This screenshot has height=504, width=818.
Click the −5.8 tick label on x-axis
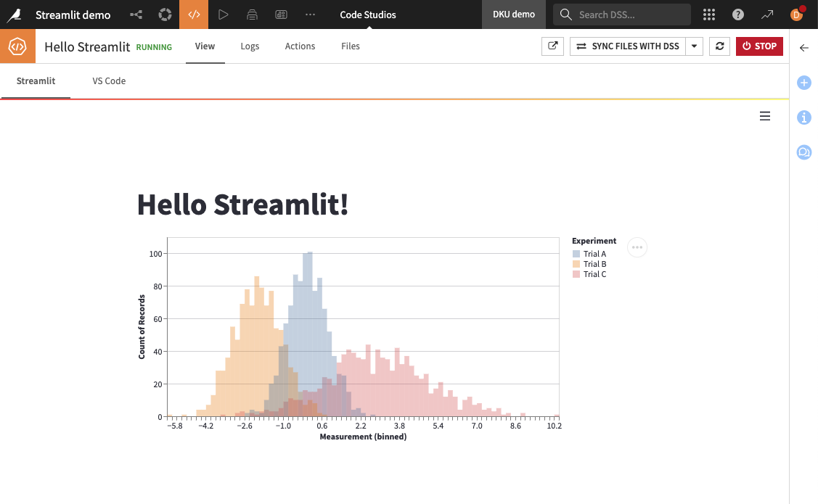(176, 426)
